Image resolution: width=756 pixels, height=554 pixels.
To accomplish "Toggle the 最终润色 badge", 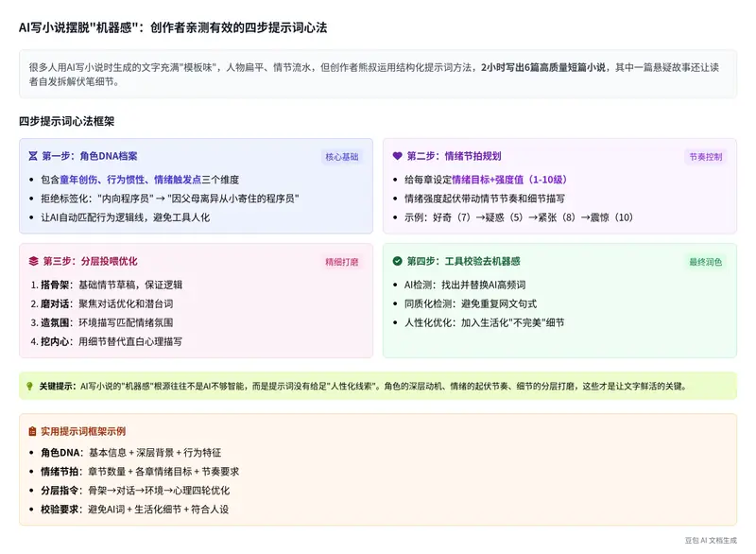I will 709,262.
